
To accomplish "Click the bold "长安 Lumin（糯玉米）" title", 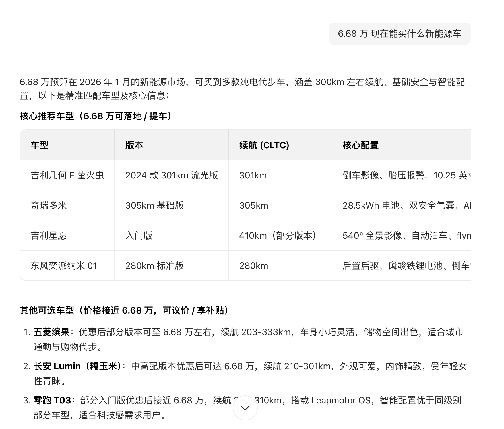I will (x=77, y=366).
